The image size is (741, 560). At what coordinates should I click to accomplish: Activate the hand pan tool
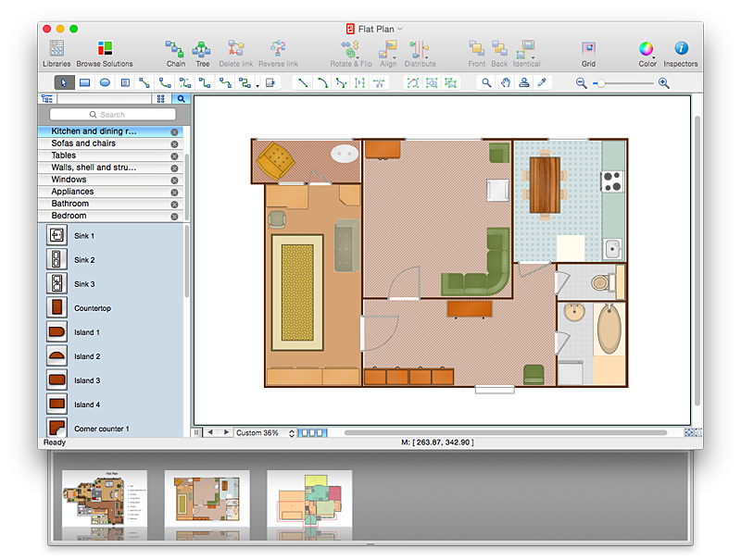tap(506, 82)
